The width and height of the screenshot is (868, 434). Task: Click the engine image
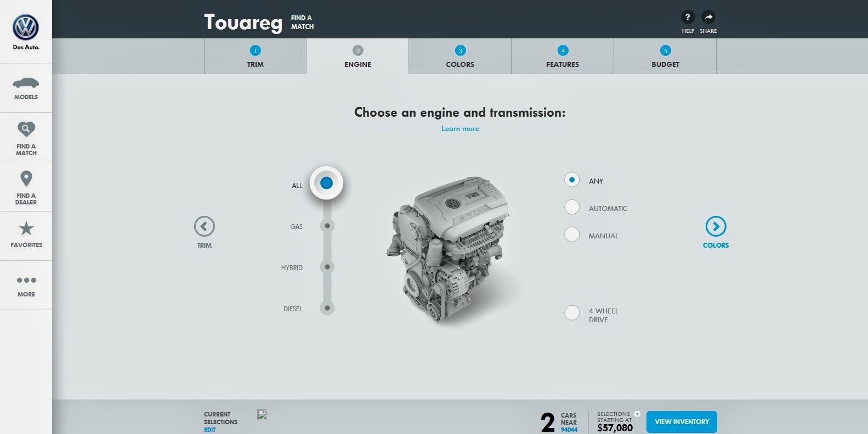pos(448,249)
